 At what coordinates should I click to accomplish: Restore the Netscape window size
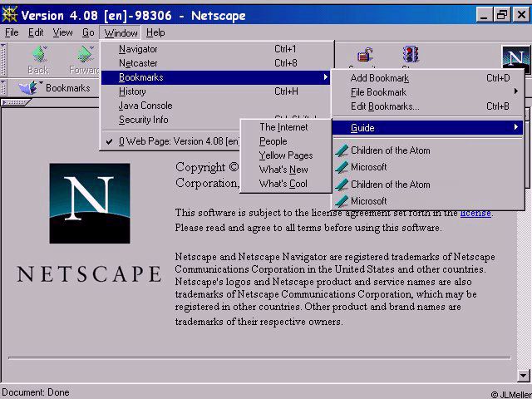pyautogui.click(x=502, y=15)
